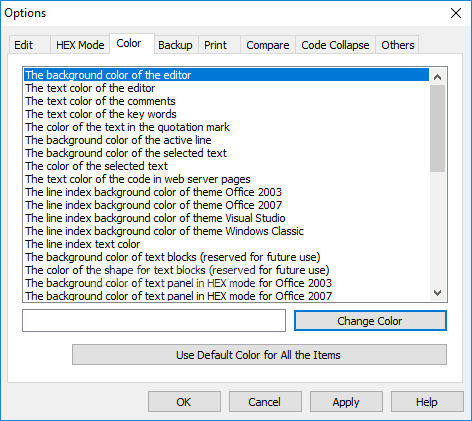
Task: Show the Others tab
Action: pyautogui.click(x=397, y=45)
